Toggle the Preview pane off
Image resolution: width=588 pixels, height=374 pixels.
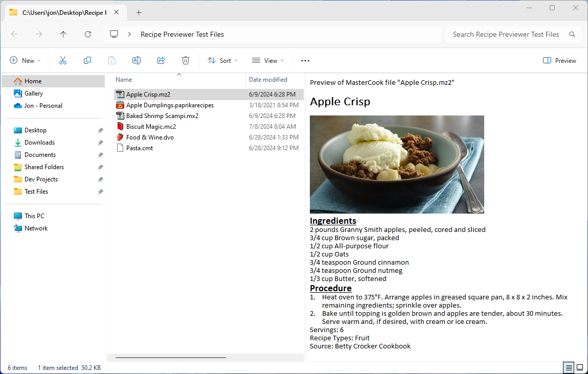point(559,60)
